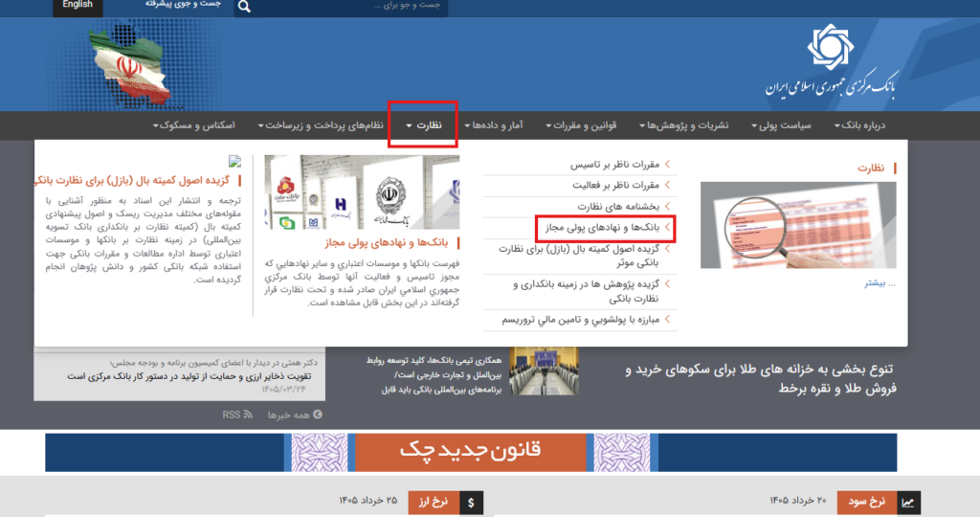The image size is (980, 517).
Task: Select مقررات ناظر بر تاسیس menu entry
Action: point(614,165)
